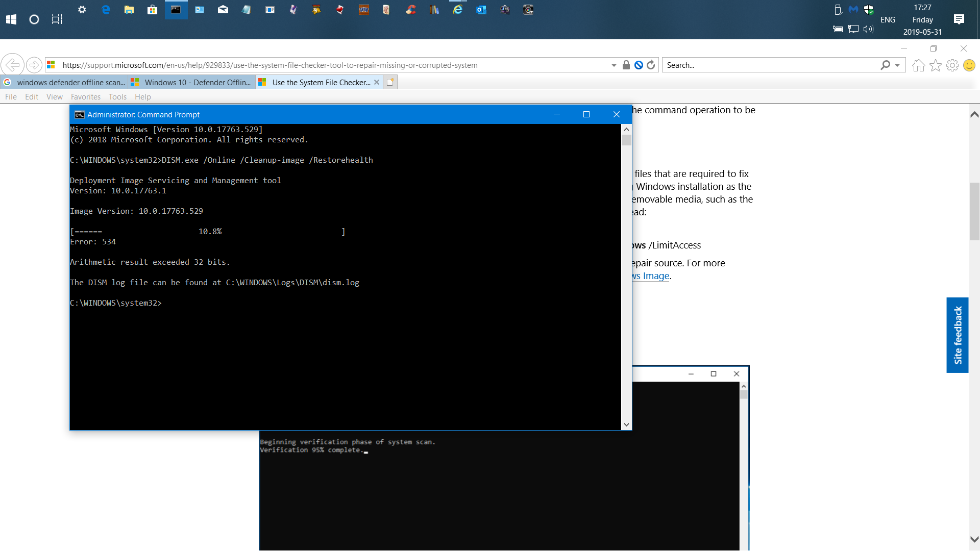Launch Microsoft Edge from the taskbar
The width and height of the screenshot is (980, 551).
pyautogui.click(x=106, y=10)
